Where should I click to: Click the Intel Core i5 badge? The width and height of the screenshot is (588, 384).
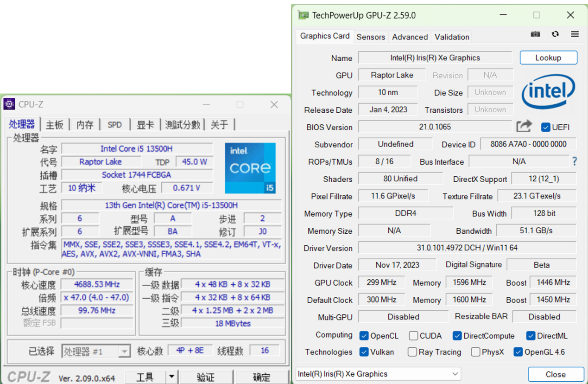[x=250, y=168]
